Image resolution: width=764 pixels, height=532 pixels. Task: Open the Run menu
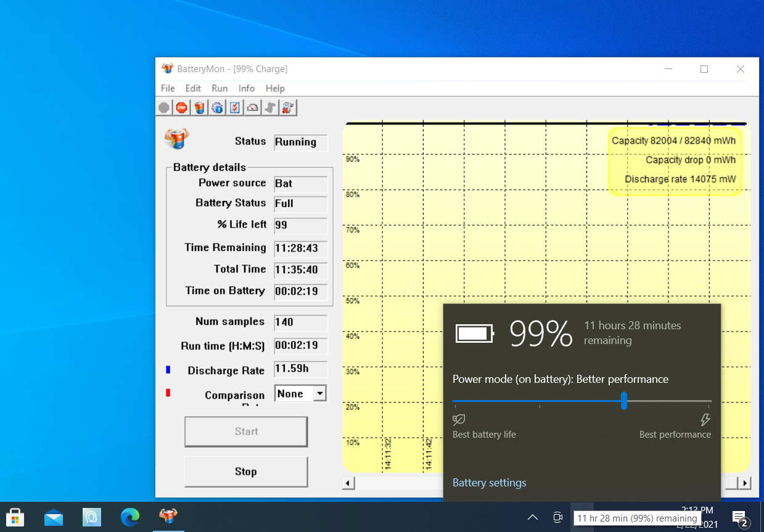pyautogui.click(x=220, y=88)
